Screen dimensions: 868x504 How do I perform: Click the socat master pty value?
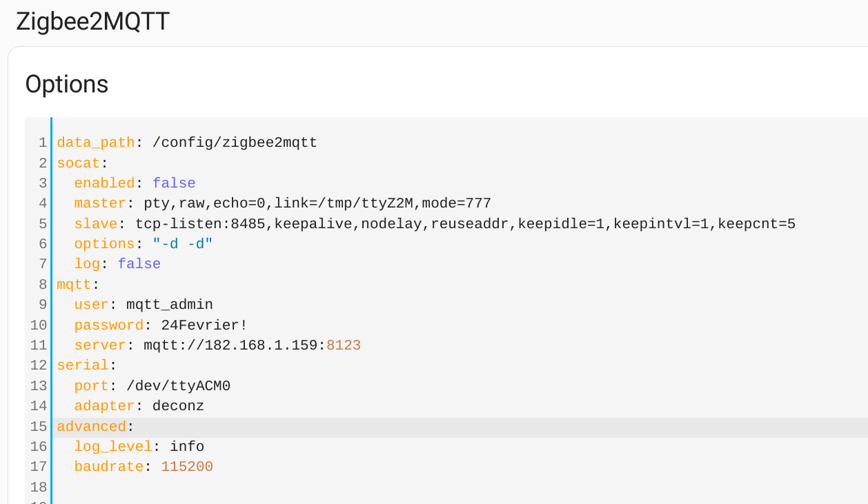(x=317, y=203)
